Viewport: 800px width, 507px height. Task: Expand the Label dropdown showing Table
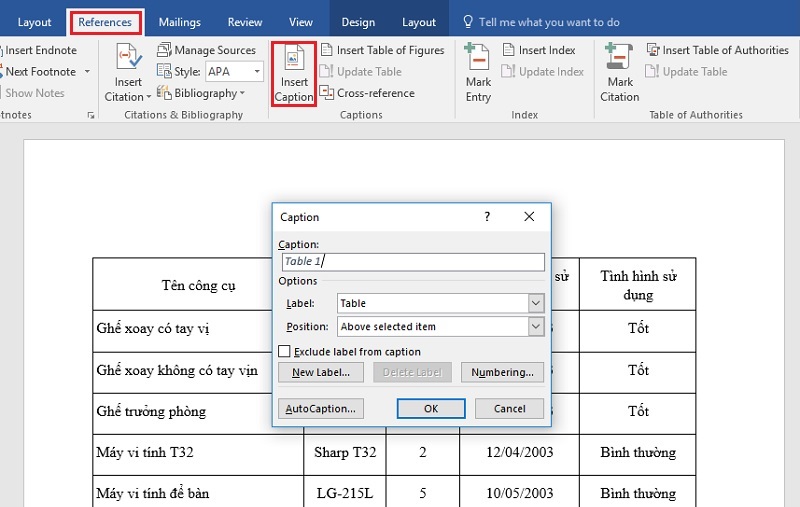(536, 303)
